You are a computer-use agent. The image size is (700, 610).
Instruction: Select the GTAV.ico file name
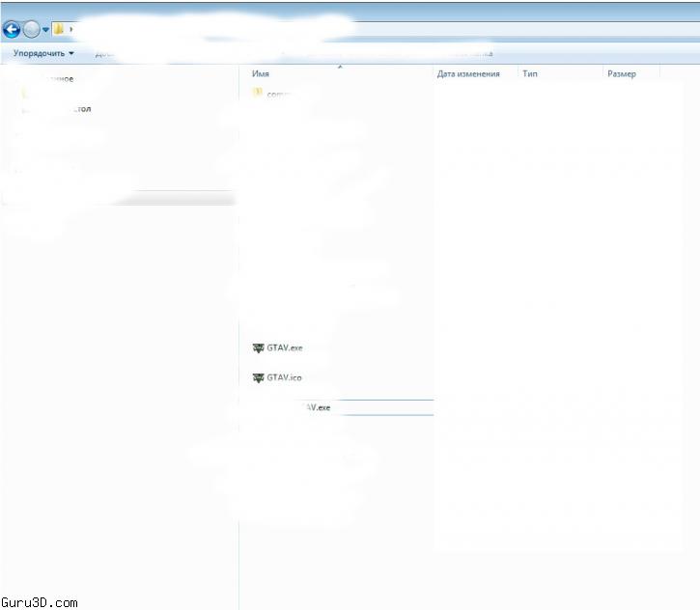(285, 377)
